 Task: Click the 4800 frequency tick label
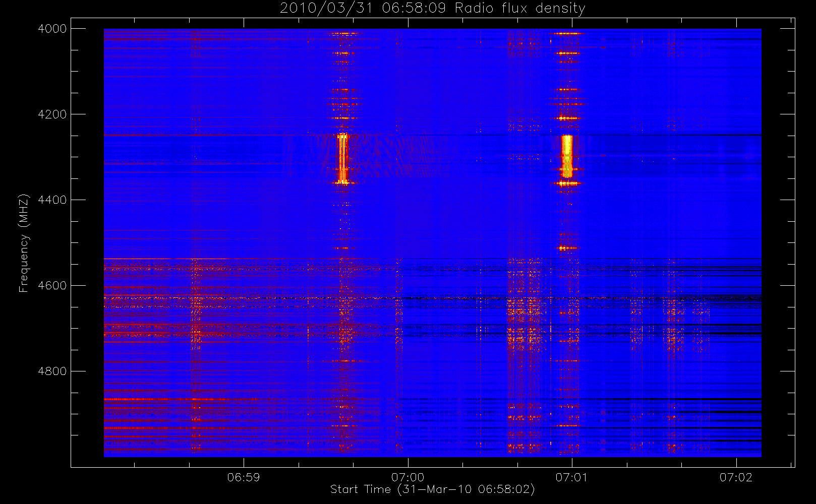[52, 371]
